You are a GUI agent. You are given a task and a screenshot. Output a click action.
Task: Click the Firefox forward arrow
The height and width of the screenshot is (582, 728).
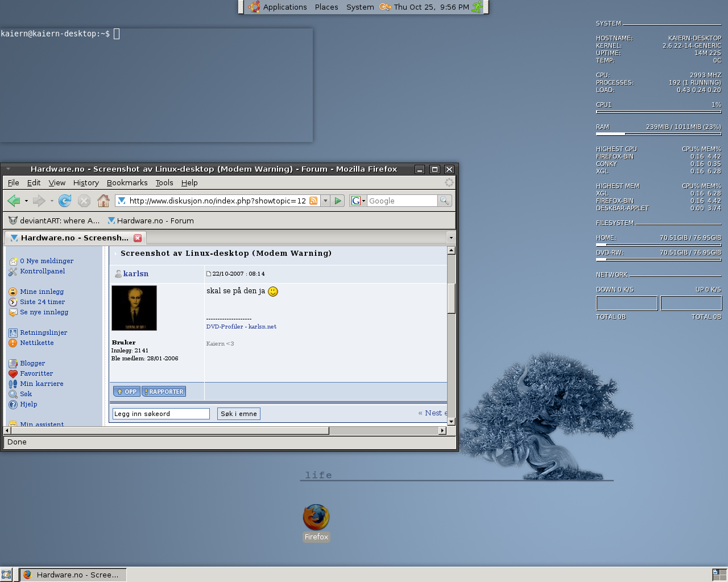coord(39,201)
